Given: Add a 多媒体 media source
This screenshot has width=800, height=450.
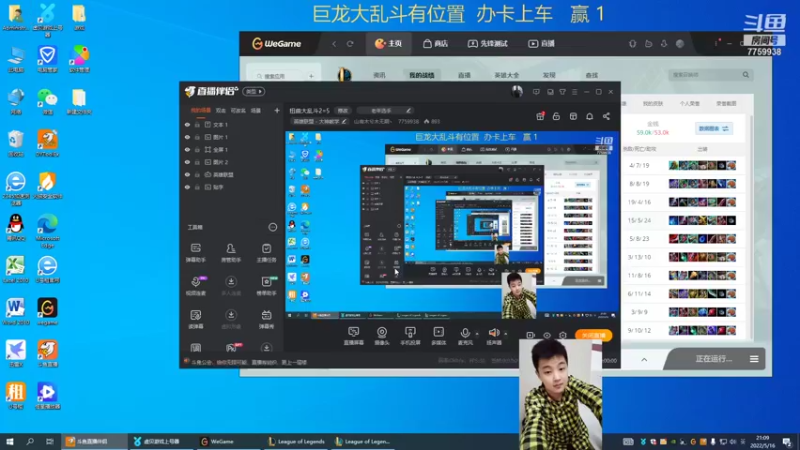Looking at the screenshot, I should point(439,336).
